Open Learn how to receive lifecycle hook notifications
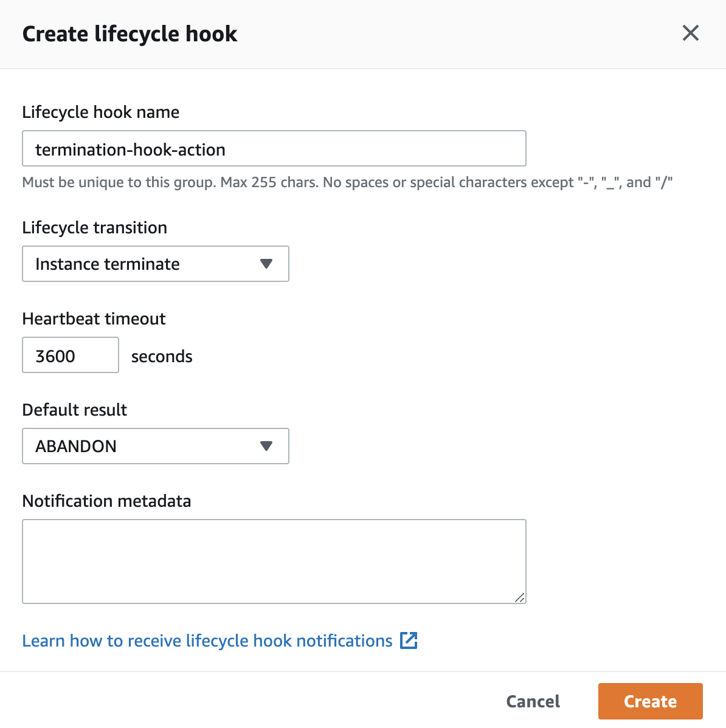 [x=207, y=640]
